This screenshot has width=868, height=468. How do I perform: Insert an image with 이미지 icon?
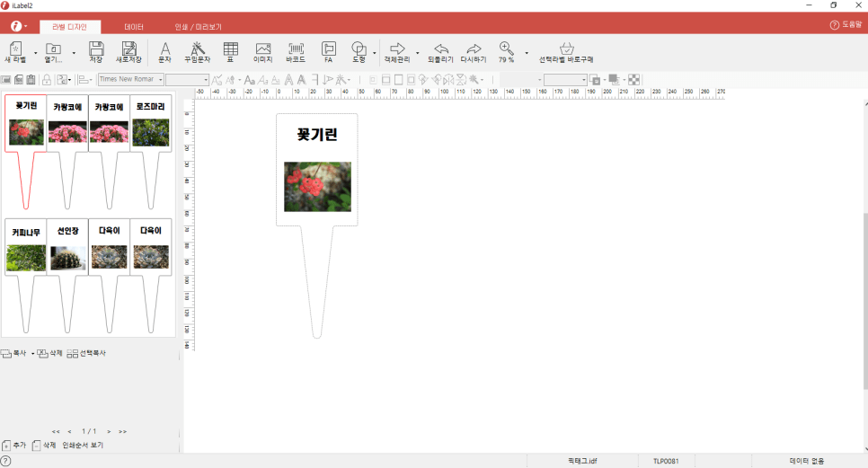[263, 49]
